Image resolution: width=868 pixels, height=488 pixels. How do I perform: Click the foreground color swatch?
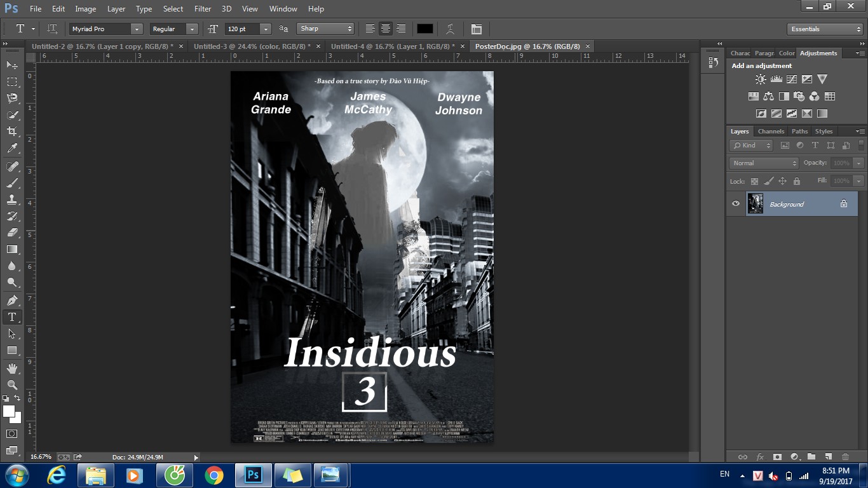pyautogui.click(x=9, y=411)
